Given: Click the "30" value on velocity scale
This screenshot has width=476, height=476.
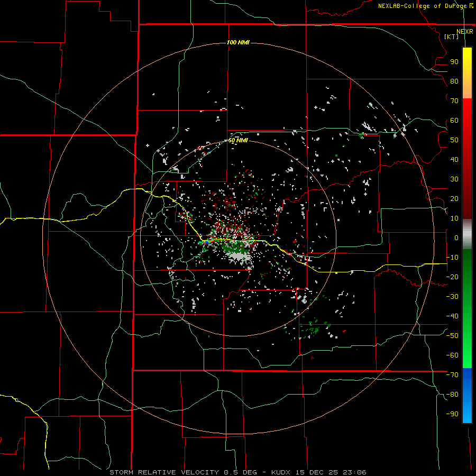Looking at the screenshot, I should pos(454,179).
